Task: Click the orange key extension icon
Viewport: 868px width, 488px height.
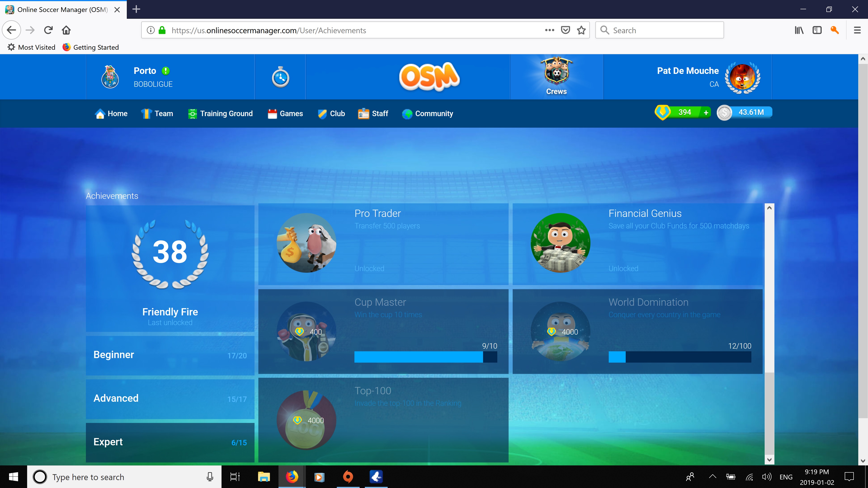Action: click(835, 30)
